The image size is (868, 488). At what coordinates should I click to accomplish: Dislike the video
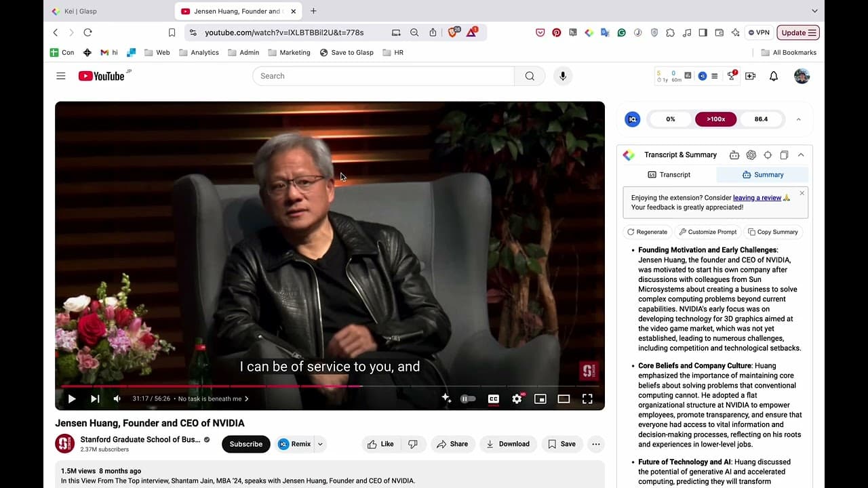[413, 444]
